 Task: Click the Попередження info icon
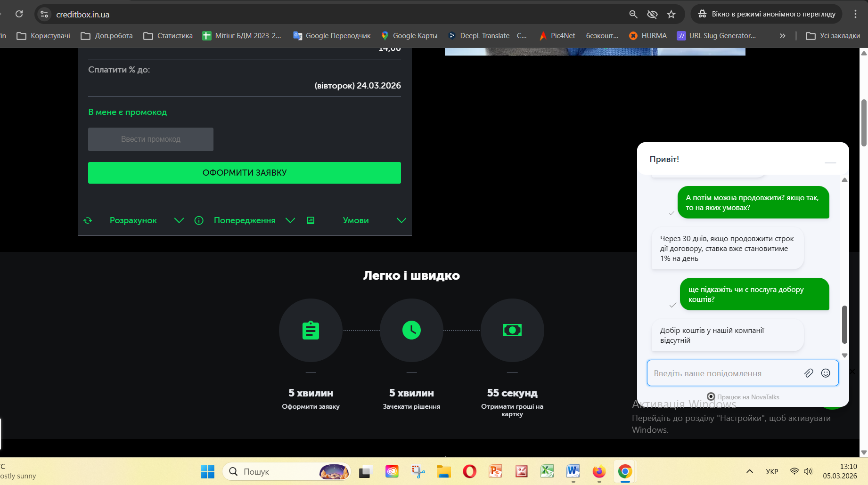pyautogui.click(x=199, y=220)
